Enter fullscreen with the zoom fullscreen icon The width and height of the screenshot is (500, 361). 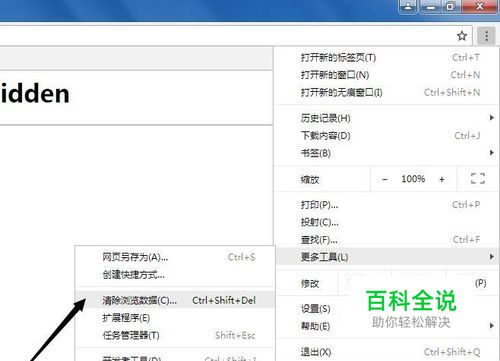pos(478,179)
